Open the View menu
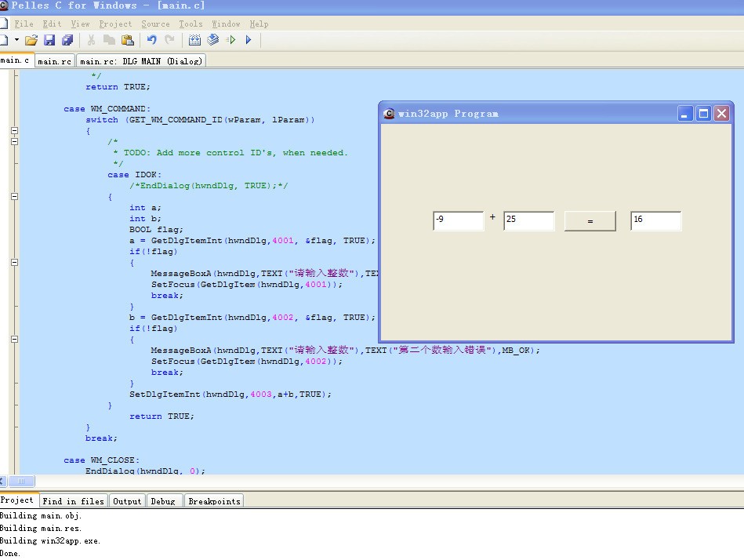This screenshot has width=744, height=560. coord(80,24)
